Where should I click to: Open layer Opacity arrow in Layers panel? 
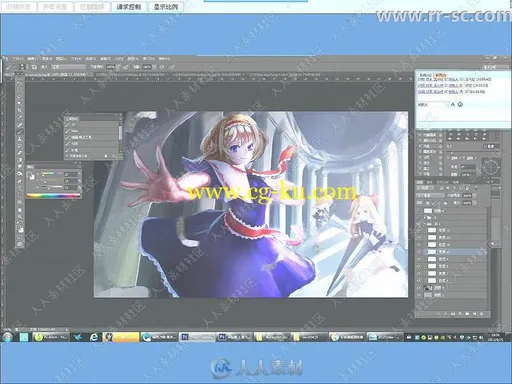click(475, 195)
